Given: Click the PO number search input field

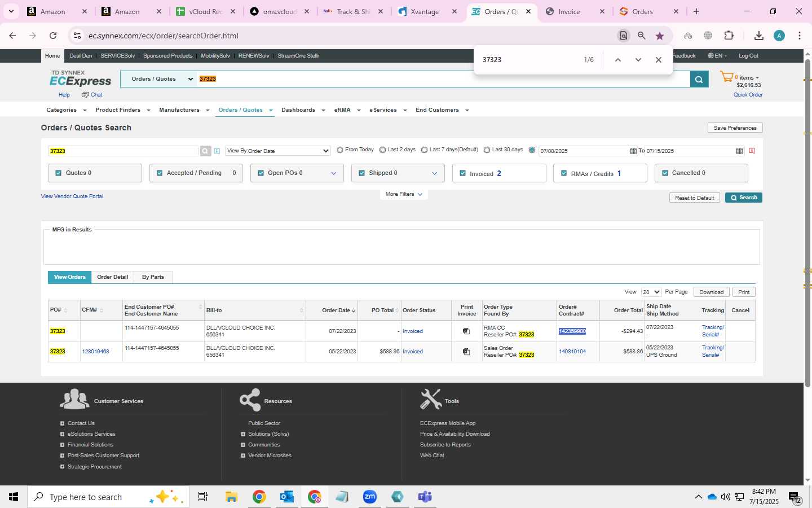Looking at the screenshot, I should tap(123, 151).
